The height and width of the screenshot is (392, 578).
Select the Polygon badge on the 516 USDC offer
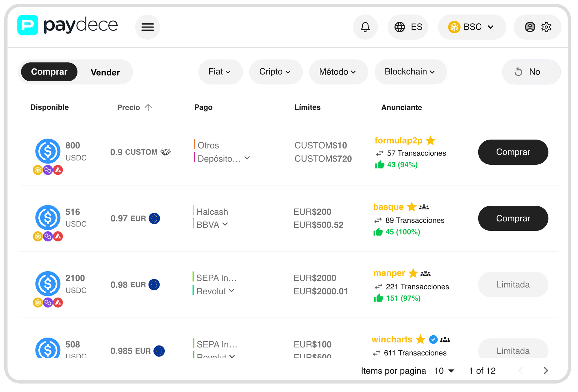pyautogui.click(x=47, y=236)
